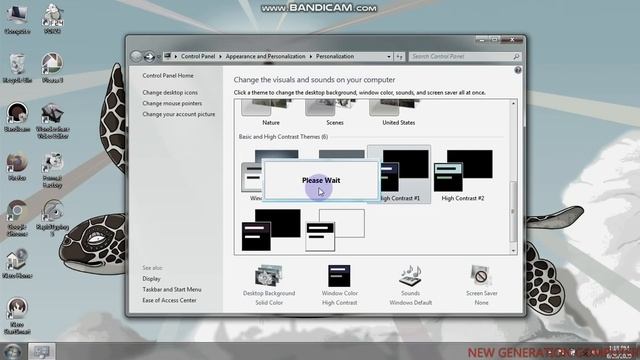
Task: Open Screen Saver settings
Action: point(482,285)
